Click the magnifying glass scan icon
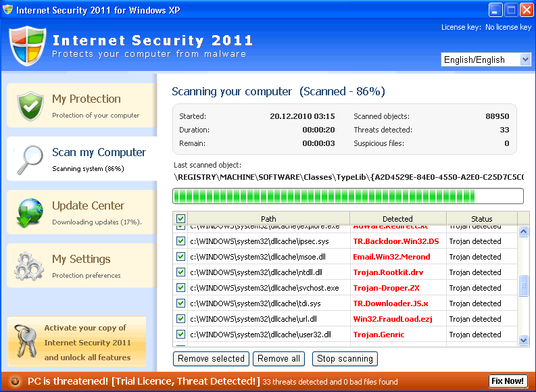 point(30,160)
